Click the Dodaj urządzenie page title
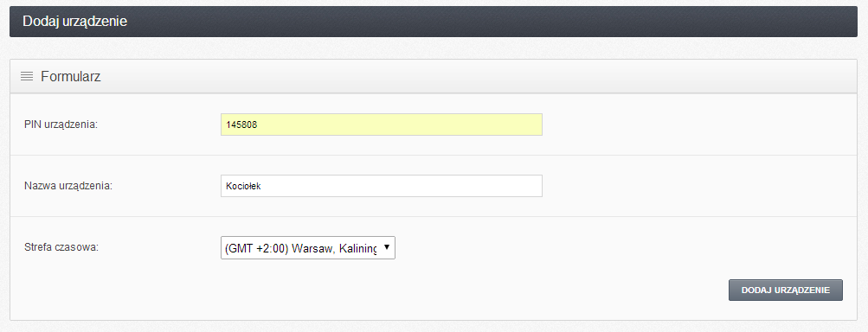The image size is (868, 332). pos(75,22)
